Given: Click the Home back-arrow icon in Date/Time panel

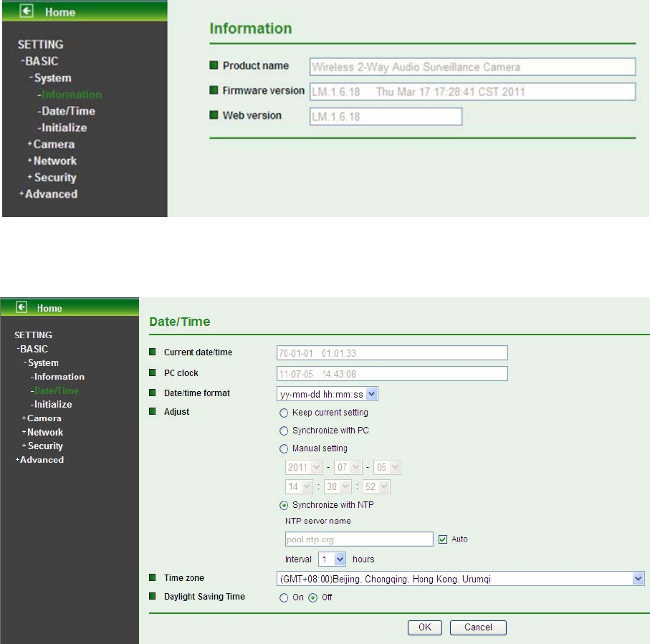Looking at the screenshot, I should pos(22,307).
